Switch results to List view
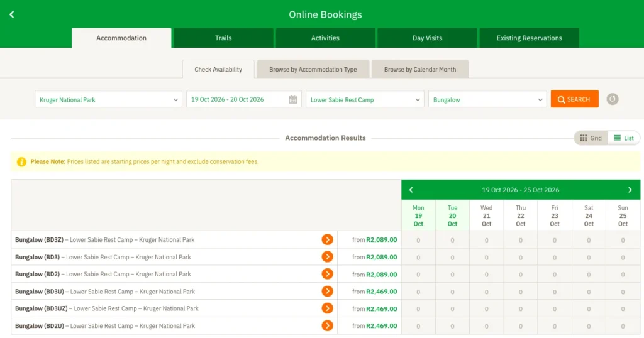 point(623,138)
